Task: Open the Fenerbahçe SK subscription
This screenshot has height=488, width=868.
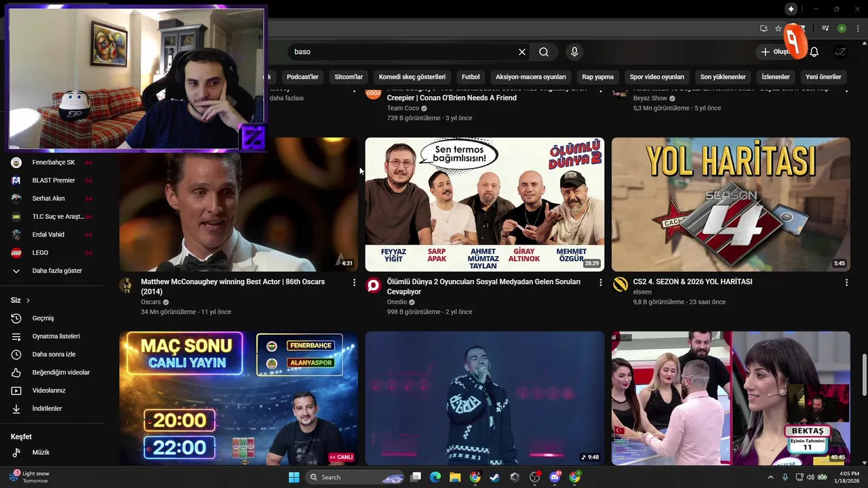Action: 52,163
